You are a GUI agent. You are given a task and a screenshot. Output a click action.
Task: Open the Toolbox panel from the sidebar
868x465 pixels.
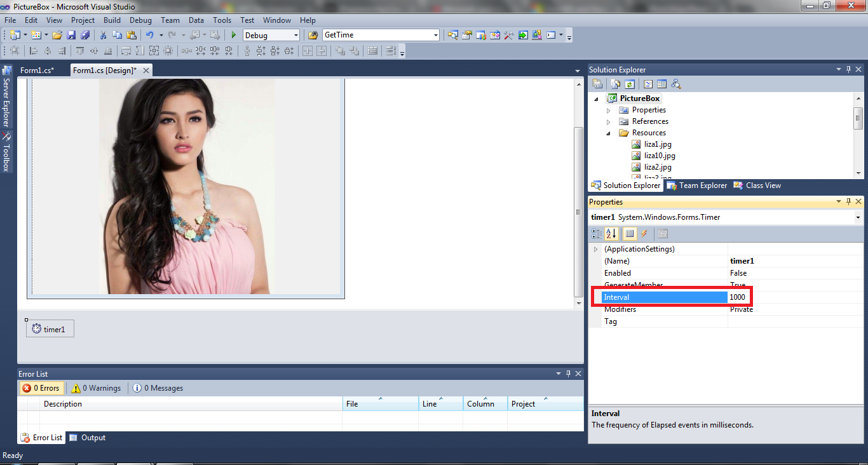click(8, 152)
